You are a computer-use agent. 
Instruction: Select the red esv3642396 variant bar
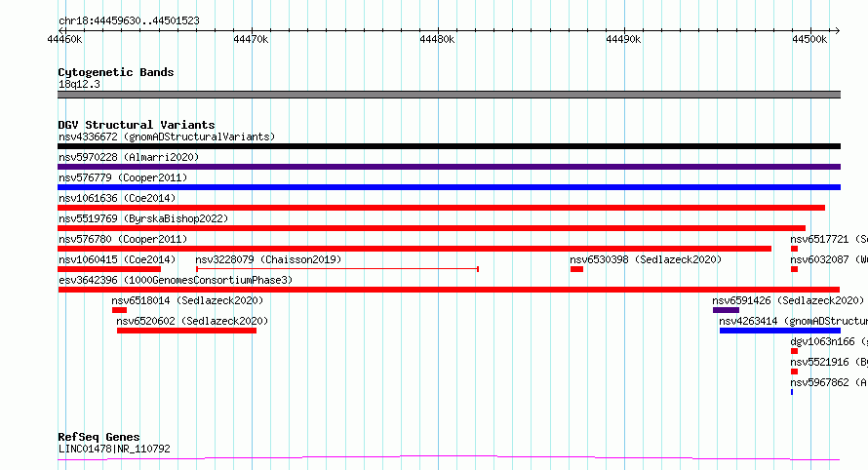point(449,290)
